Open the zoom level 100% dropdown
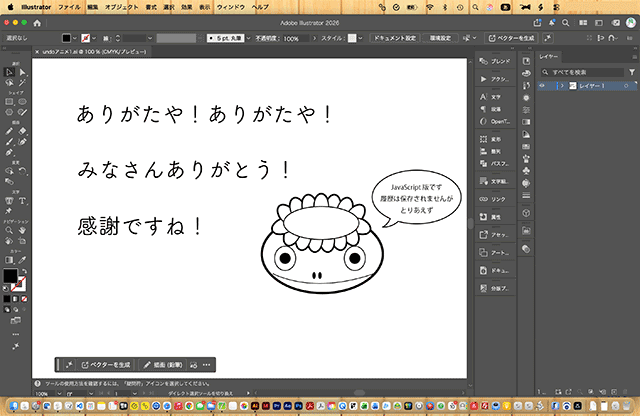Screen dimensions: 640x416 coord(59,394)
